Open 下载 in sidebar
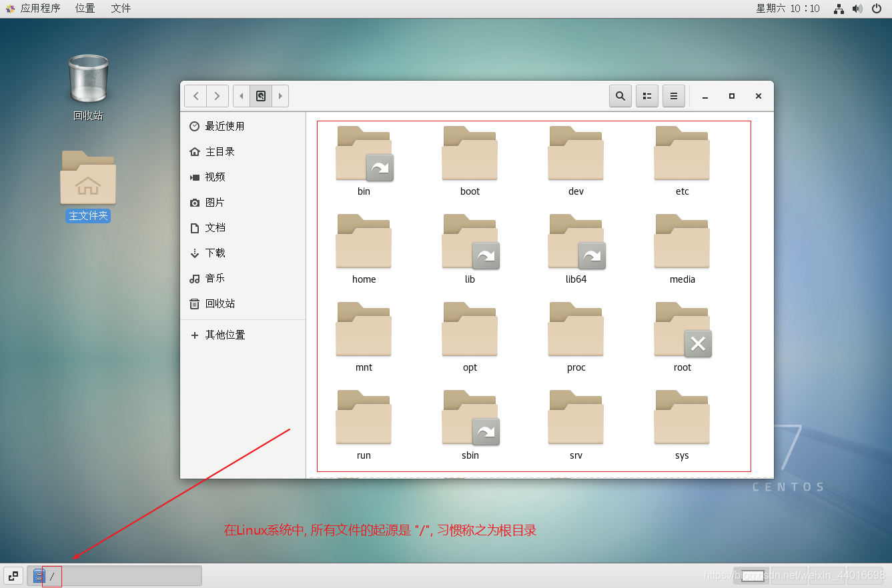The image size is (892, 588). [x=243, y=253]
